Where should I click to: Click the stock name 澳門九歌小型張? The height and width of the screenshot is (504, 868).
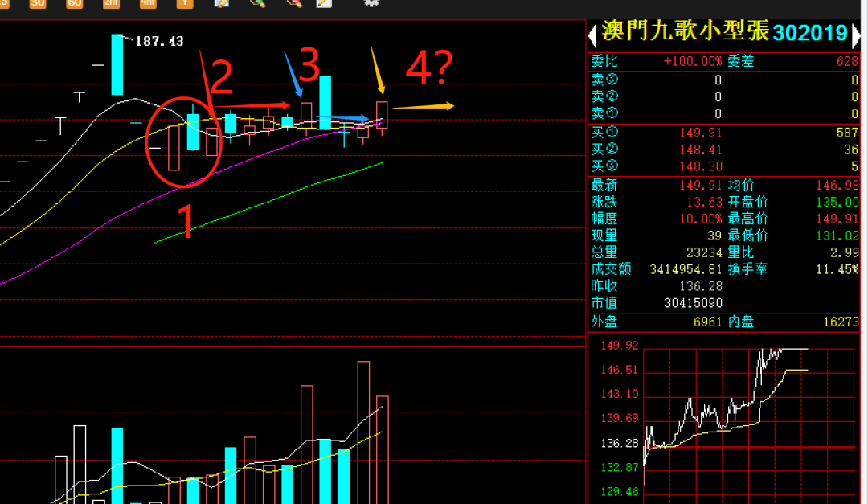pos(686,31)
